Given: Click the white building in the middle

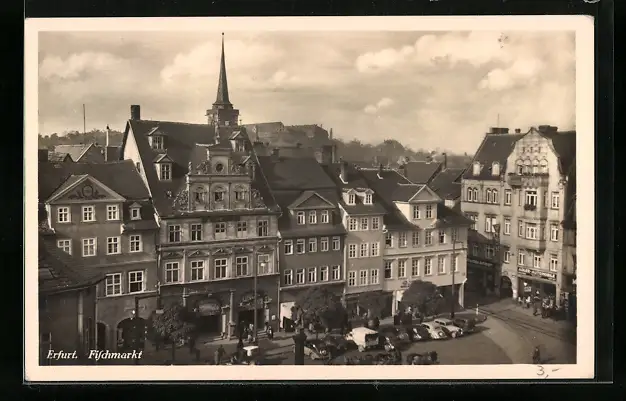Looking at the screenshot, I should 422,245.
